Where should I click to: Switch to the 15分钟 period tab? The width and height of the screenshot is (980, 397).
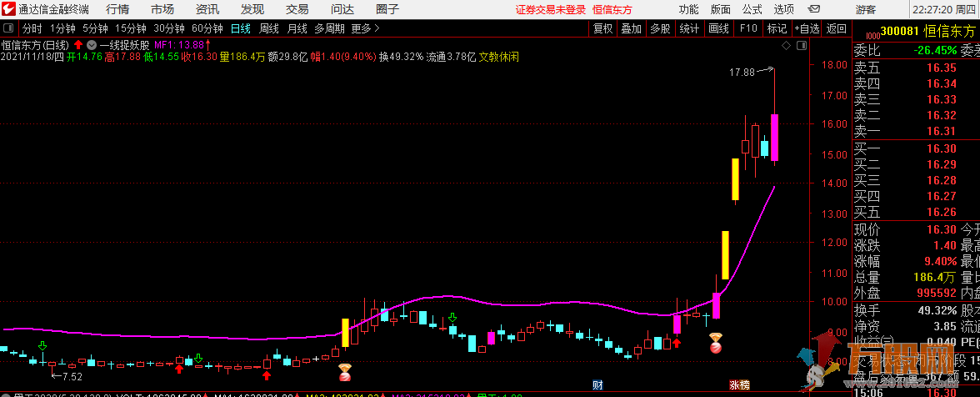(x=131, y=28)
